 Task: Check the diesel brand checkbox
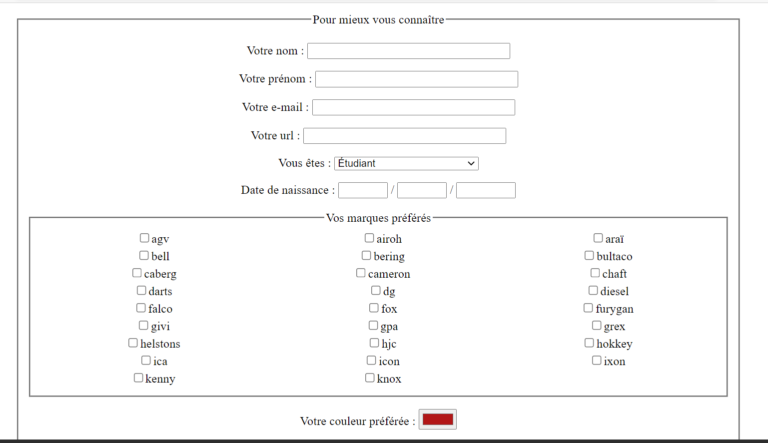point(593,291)
